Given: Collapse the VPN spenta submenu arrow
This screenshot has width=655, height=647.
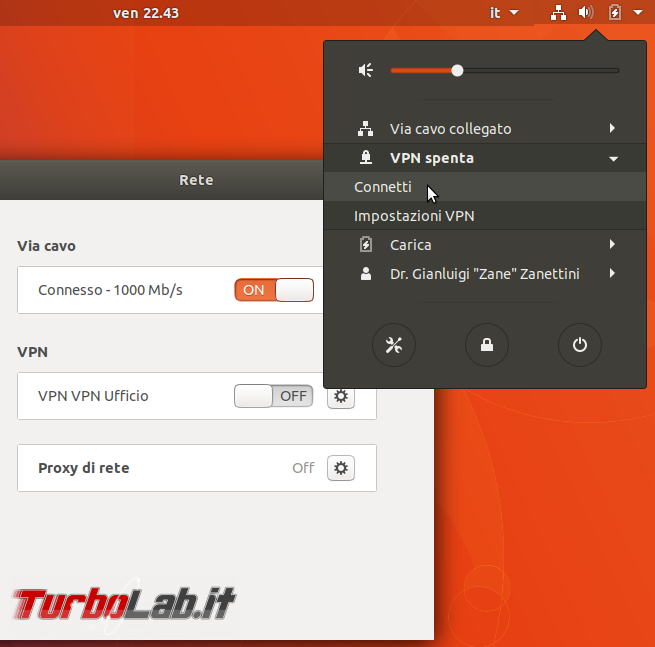Looking at the screenshot, I should [x=613, y=159].
